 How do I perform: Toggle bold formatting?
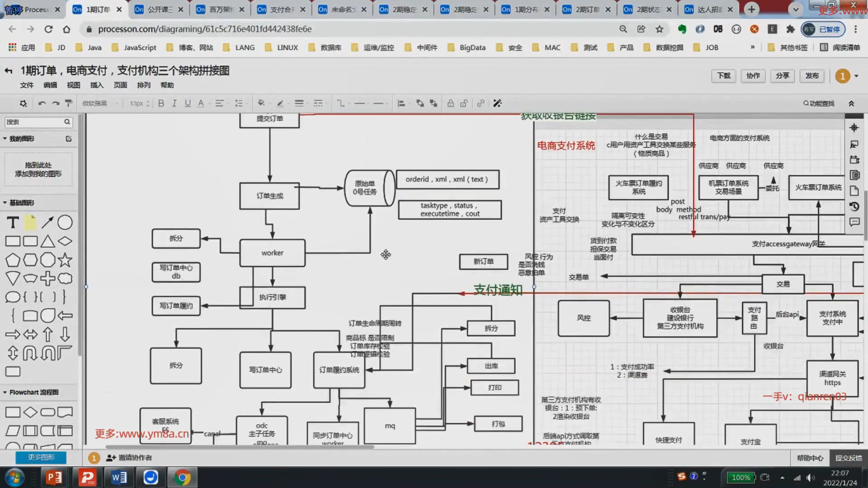tap(161, 103)
